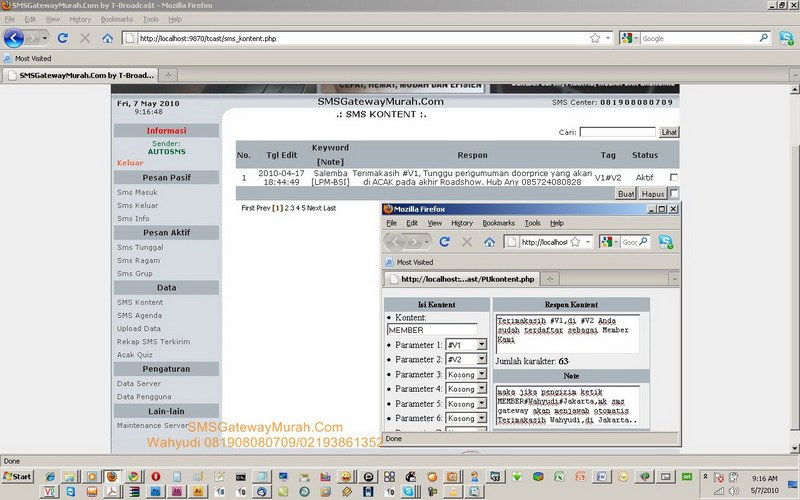
Task: Click the stop icon in main Firefox toolbar
Action: point(85,38)
